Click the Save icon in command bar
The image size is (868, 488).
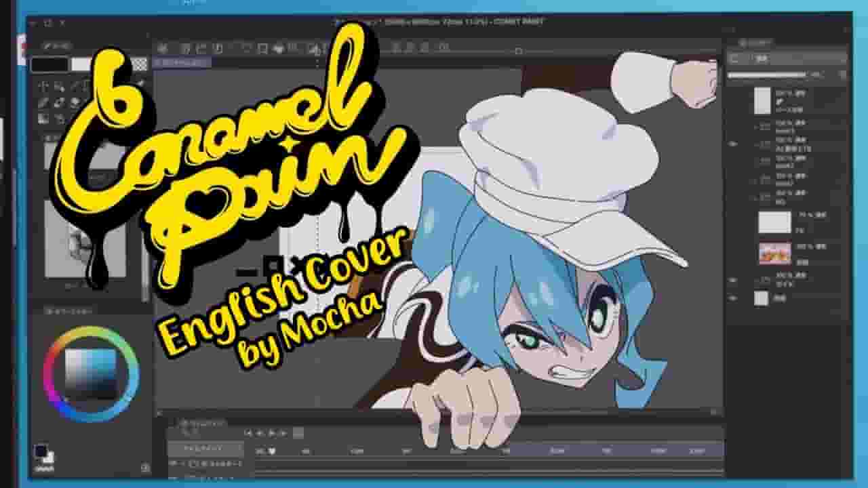click(x=217, y=48)
